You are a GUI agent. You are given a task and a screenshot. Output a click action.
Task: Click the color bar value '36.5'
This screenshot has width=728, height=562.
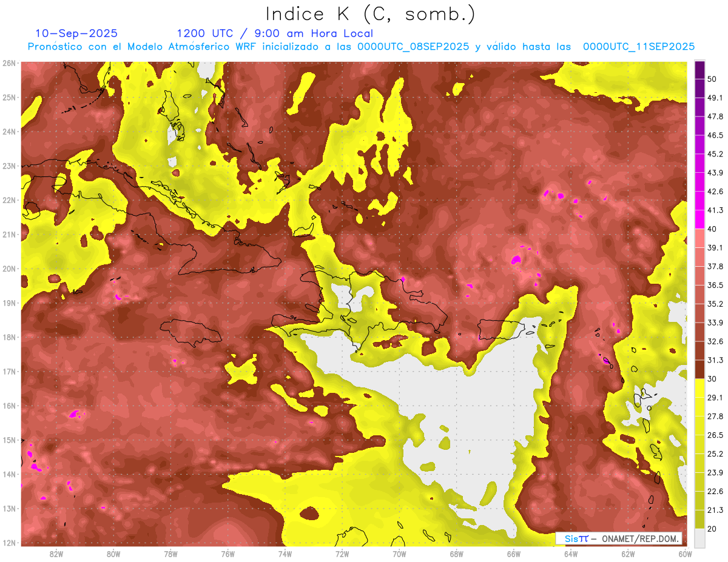(715, 285)
